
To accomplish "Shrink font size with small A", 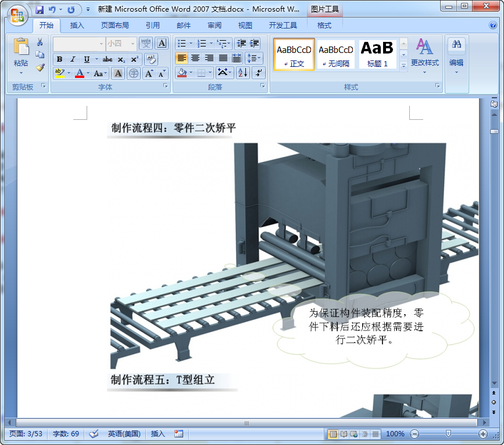I will 162,73.
